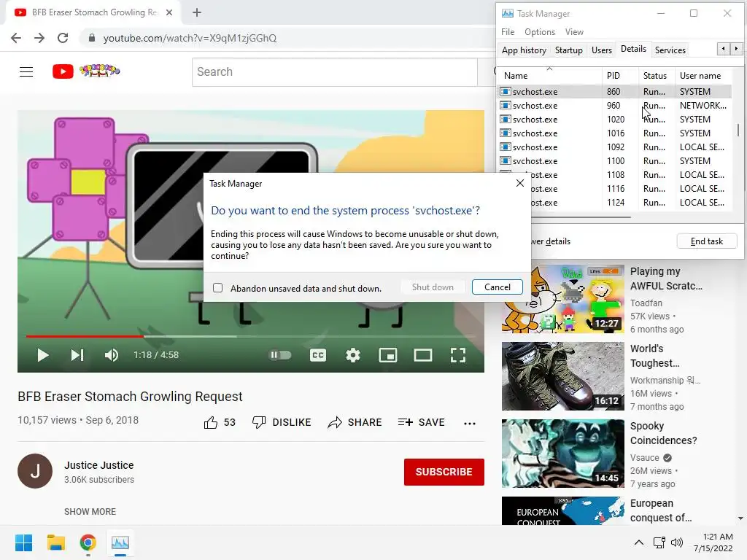Viewport: 747px width, 560px height.
Task: Select the Details tab
Action: (633, 49)
